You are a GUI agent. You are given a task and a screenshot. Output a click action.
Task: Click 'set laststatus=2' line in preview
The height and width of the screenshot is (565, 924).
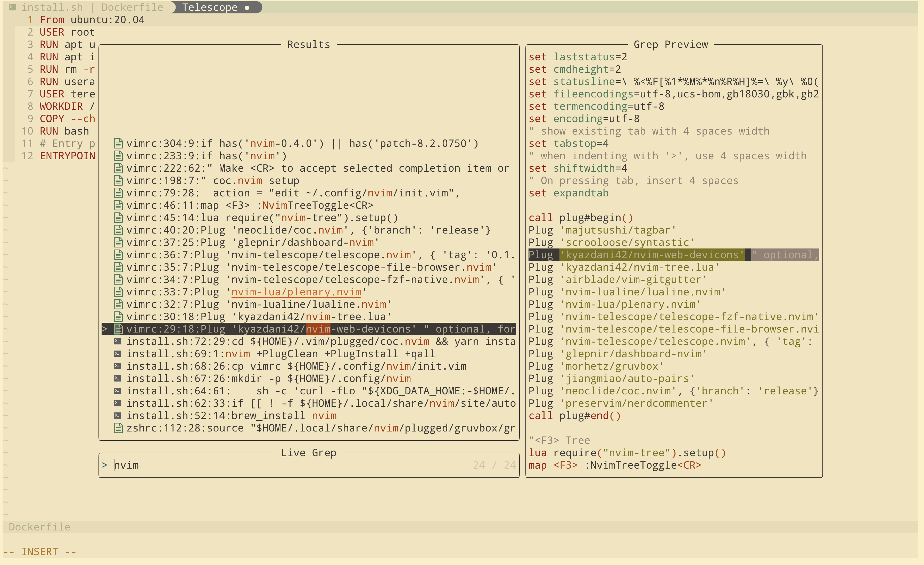point(578,57)
